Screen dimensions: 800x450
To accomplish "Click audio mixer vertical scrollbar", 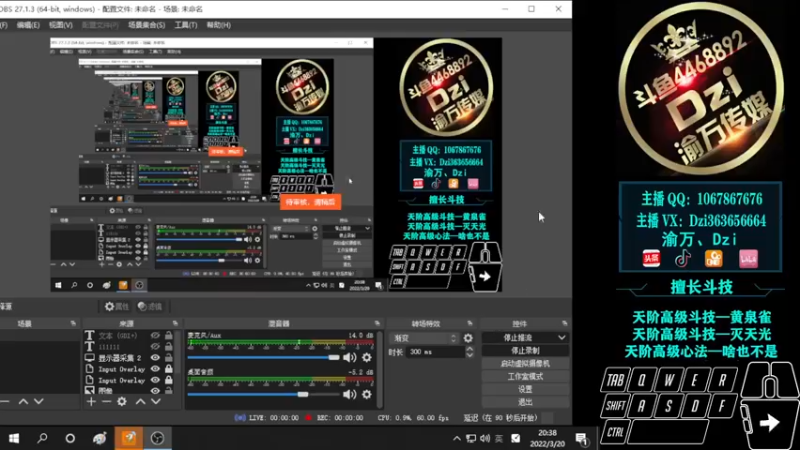I will point(379,368).
